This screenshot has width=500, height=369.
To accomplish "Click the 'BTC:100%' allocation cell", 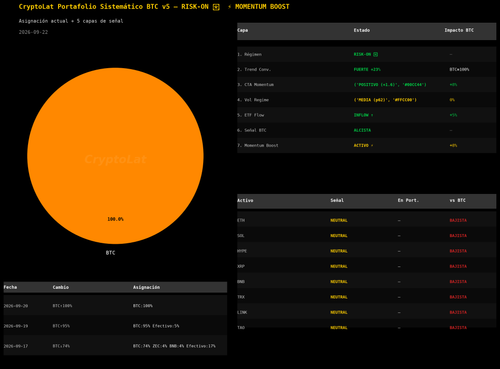I will 143,306.
